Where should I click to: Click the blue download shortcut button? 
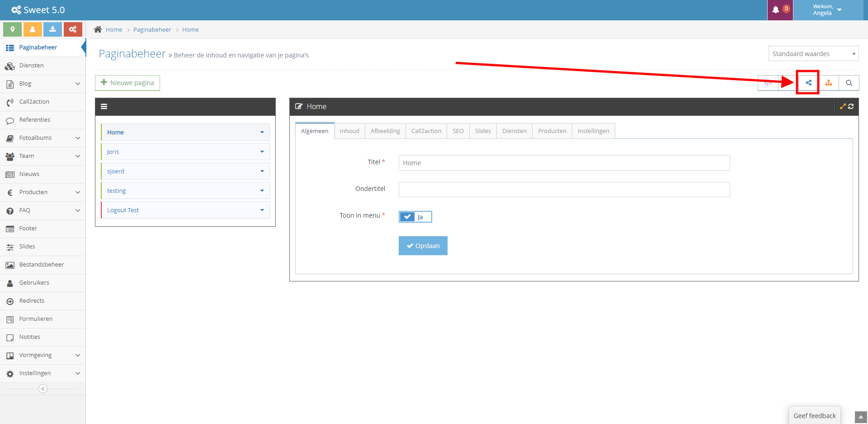52,29
